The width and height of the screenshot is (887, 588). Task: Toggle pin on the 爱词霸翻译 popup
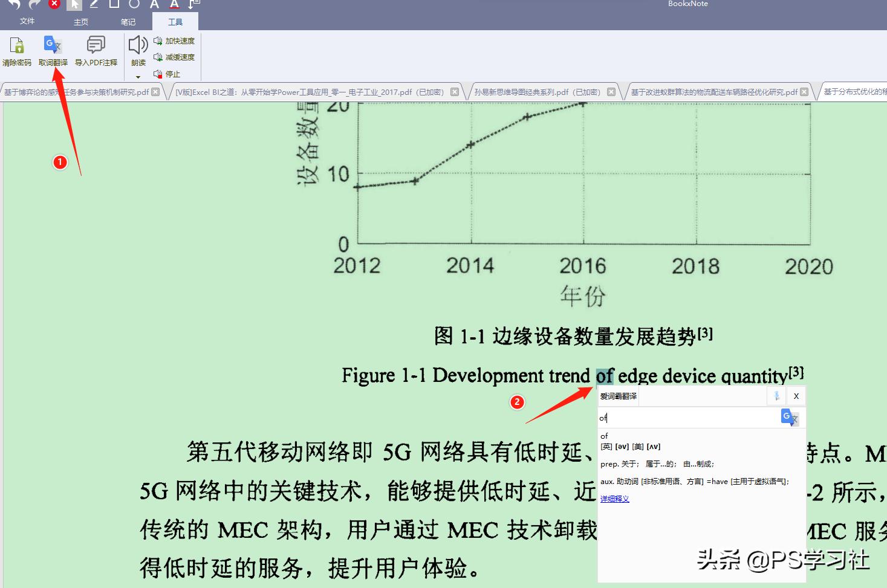click(776, 396)
